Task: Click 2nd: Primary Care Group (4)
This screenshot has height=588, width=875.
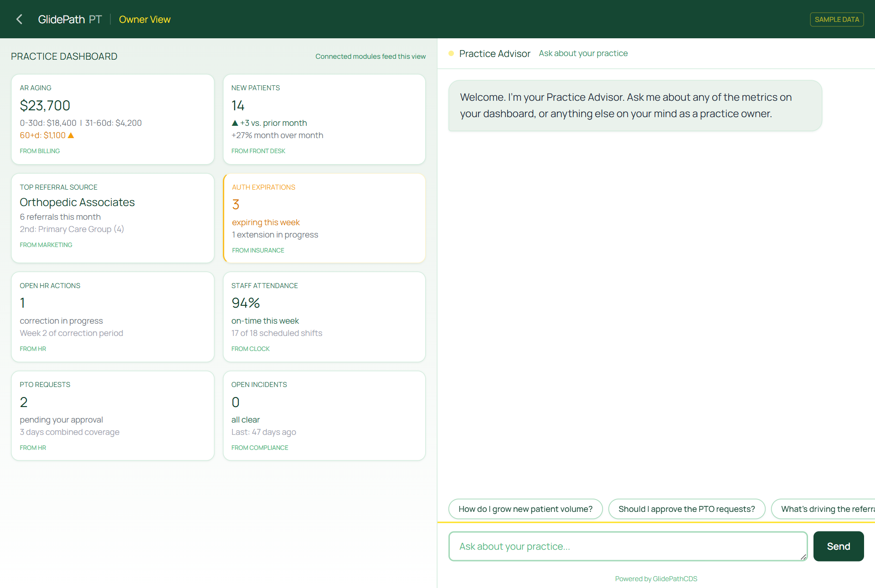Action: 72,229
